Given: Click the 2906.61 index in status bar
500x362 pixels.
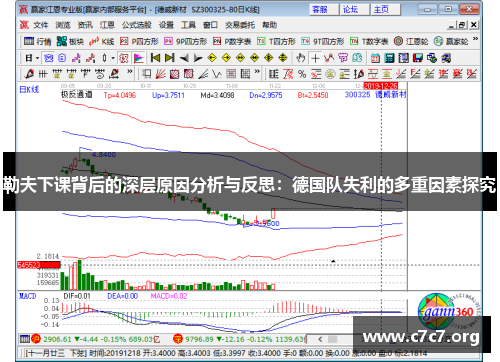Looking at the screenshot, I should [x=57, y=339].
